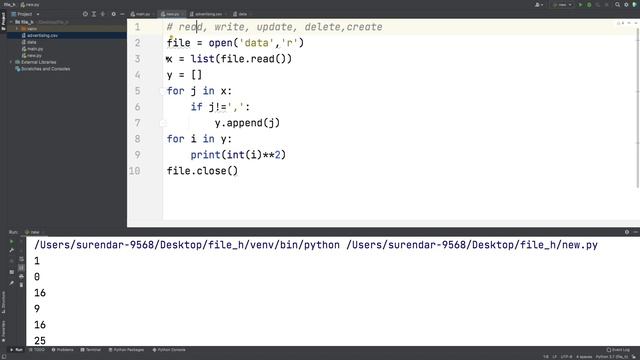640x360 pixels.
Task: Open the Event Log in status bar
Action: coord(619,350)
